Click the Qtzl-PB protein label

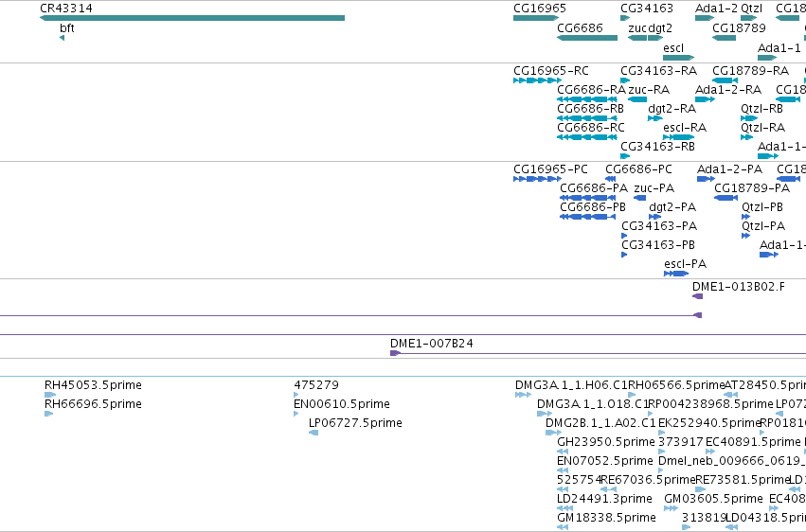tap(762, 207)
